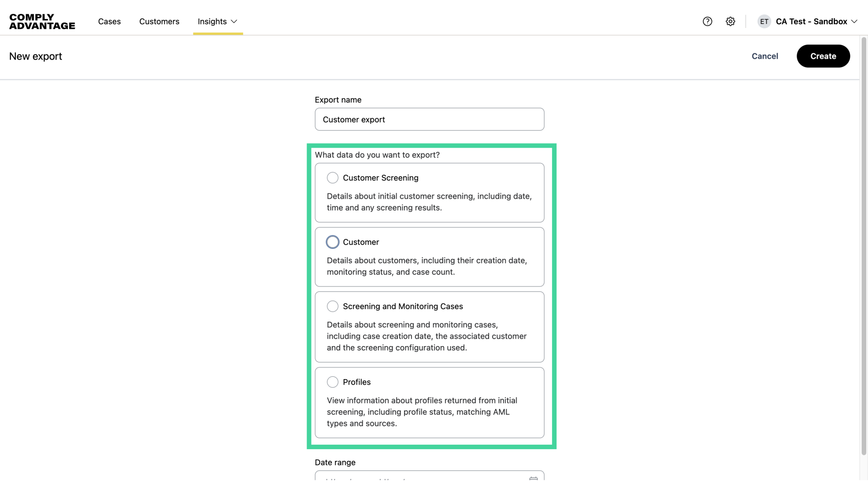
Task: Click the Create button
Action: point(823,56)
